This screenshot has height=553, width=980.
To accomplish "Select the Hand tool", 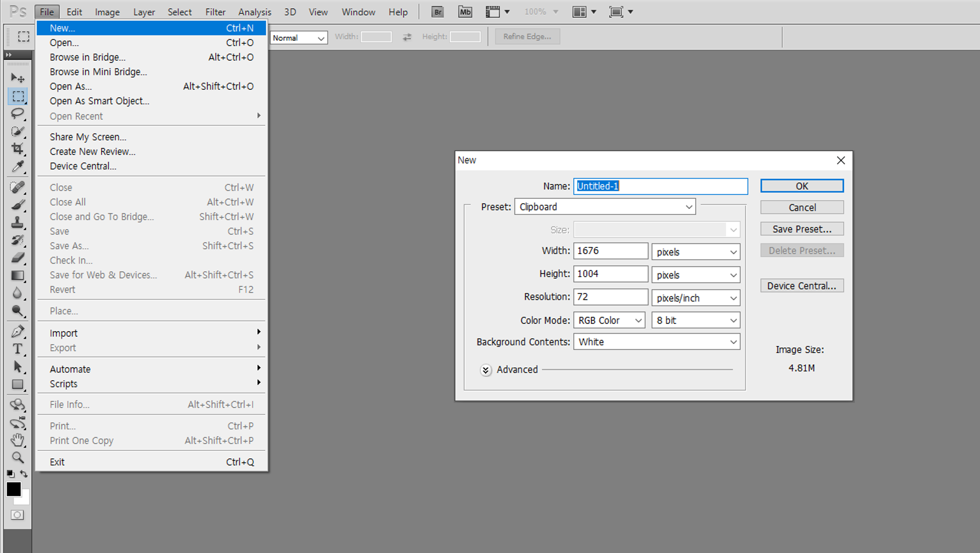I will 18,440.
